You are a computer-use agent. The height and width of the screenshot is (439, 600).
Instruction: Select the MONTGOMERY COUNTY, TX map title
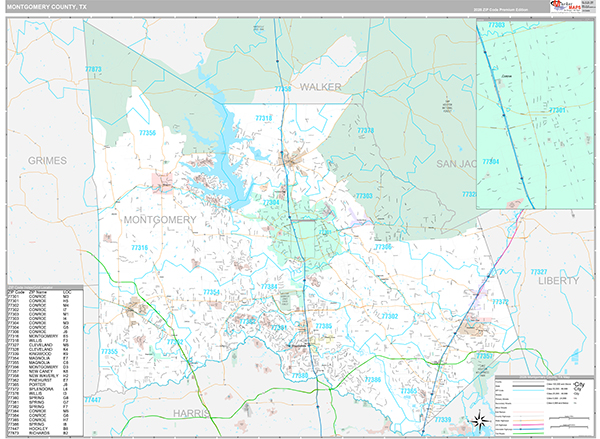coord(46,7)
